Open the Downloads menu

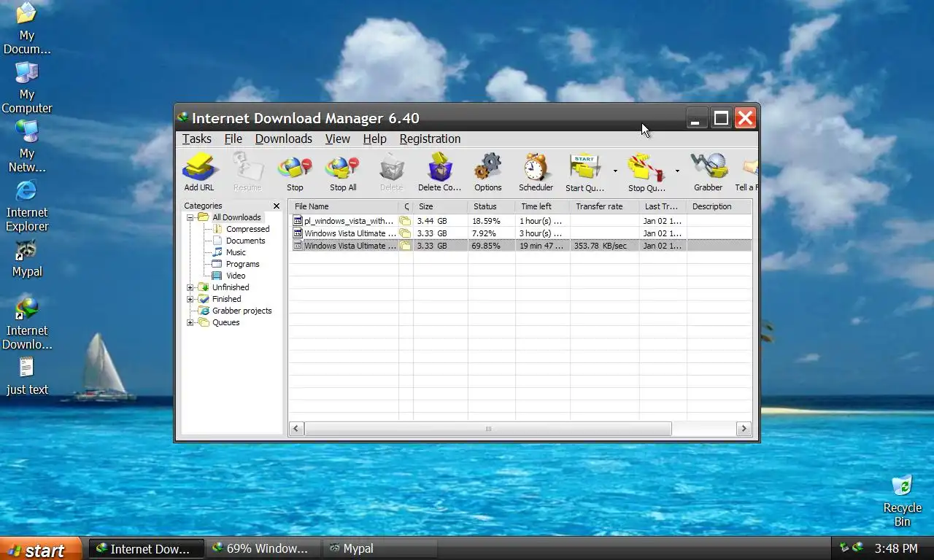click(284, 139)
